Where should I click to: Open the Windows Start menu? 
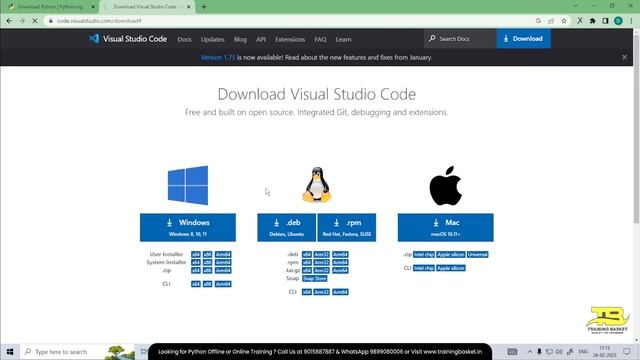tap(10, 352)
